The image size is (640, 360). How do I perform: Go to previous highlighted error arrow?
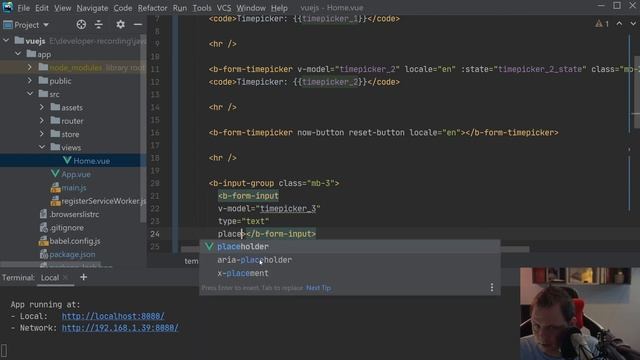[x=619, y=24]
